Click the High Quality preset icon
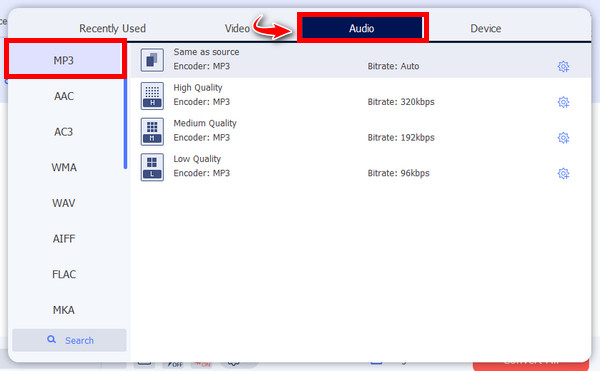The image size is (600, 371). pyautogui.click(x=152, y=96)
